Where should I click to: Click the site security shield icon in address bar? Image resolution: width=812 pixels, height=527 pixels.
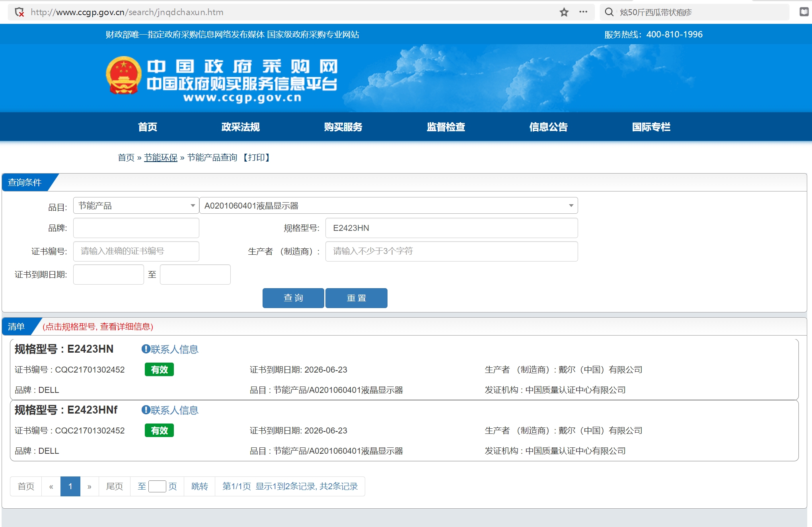point(19,12)
